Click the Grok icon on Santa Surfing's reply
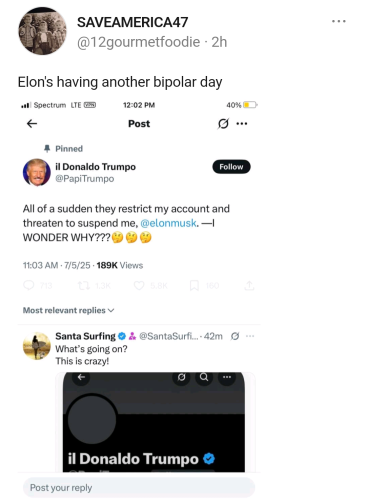 [x=235, y=336]
